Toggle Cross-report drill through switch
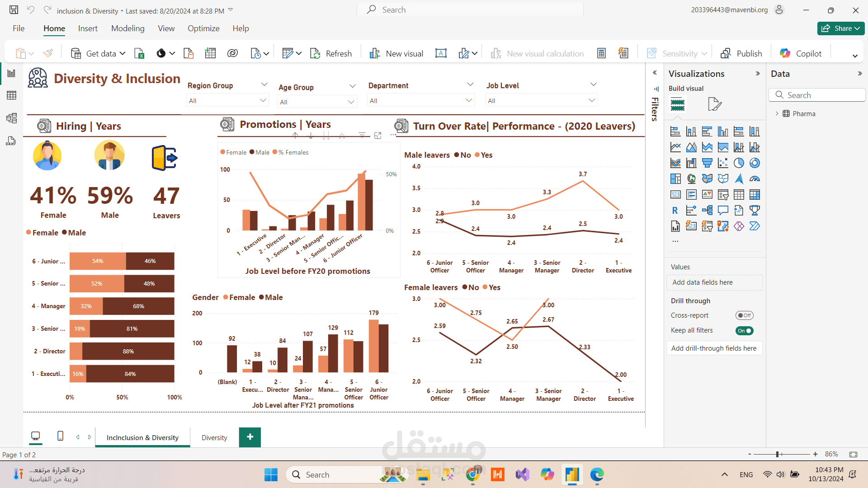 pos(744,315)
